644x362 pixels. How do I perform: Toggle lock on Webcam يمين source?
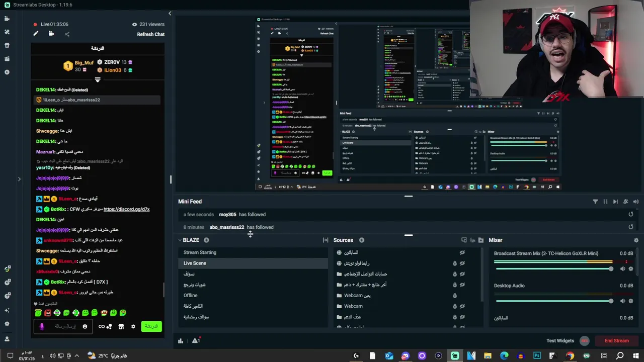455,296
